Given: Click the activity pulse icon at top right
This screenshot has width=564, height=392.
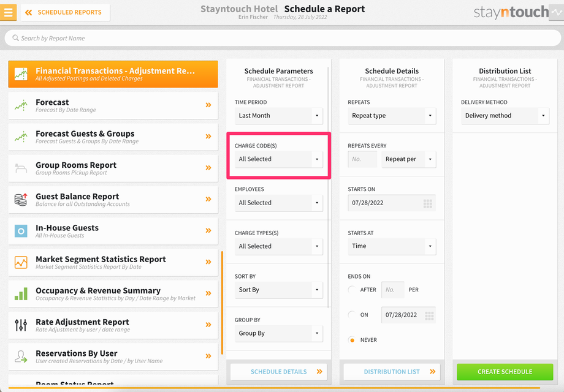Looking at the screenshot, I should click(557, 13).
